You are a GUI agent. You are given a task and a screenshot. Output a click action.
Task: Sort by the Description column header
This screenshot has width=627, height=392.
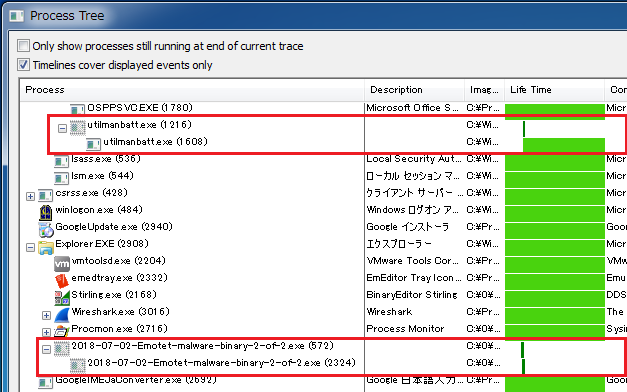(x=414, y=90)
